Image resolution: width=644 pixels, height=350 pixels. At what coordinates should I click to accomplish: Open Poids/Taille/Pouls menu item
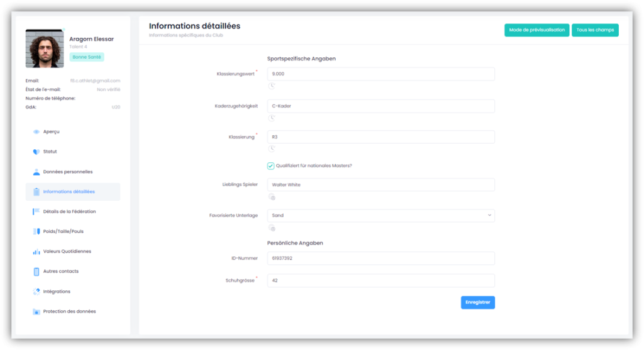pos(63,232)
